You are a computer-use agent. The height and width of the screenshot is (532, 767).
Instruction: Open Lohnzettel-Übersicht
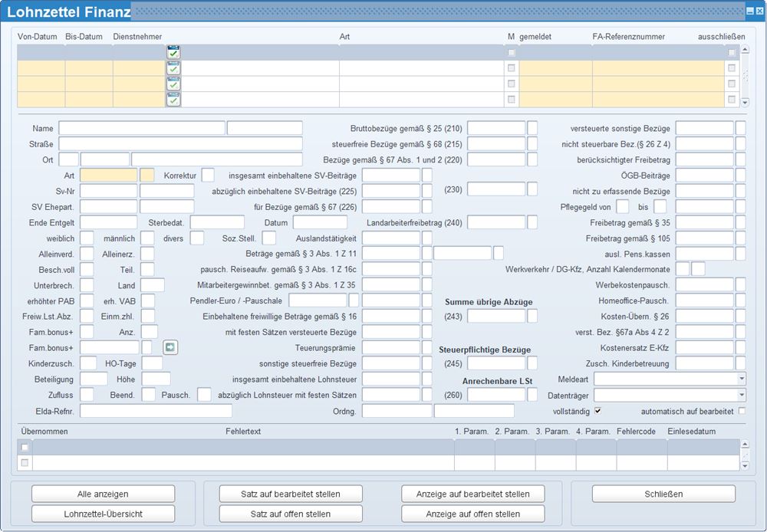pyautogui.click(x=103, y=514)
